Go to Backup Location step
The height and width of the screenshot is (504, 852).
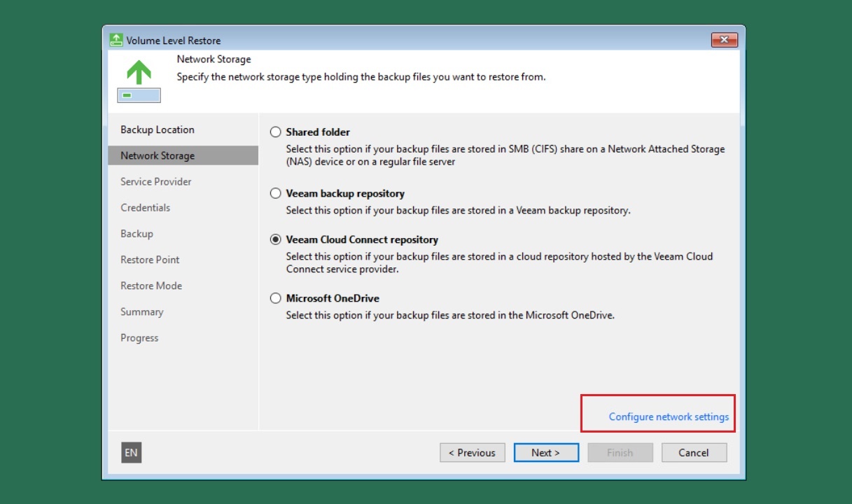pyautogui.click(x=158, y=130)
